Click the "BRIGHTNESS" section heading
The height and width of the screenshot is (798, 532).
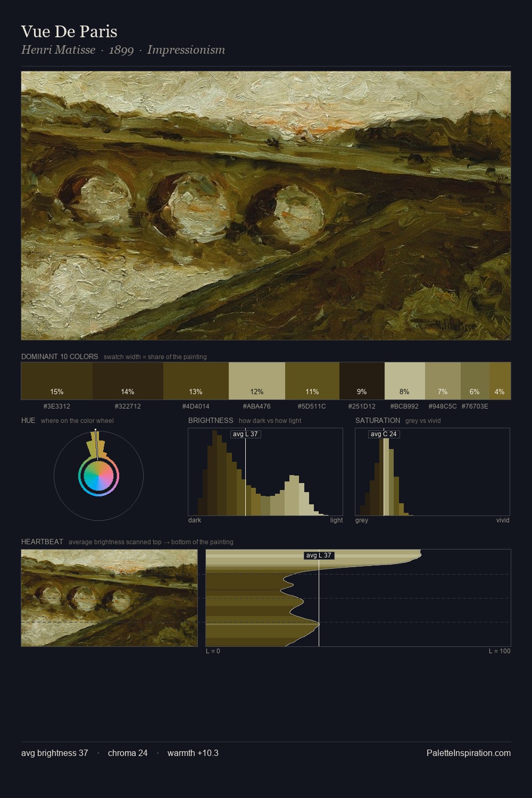point(211,420)
